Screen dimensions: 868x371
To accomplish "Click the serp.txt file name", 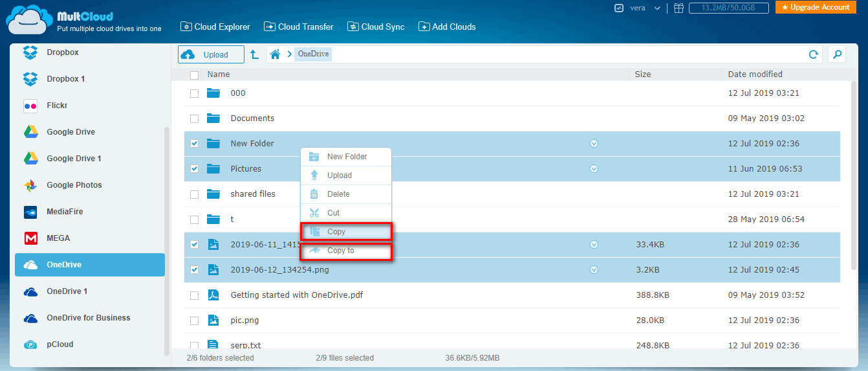I will [246, 345].
